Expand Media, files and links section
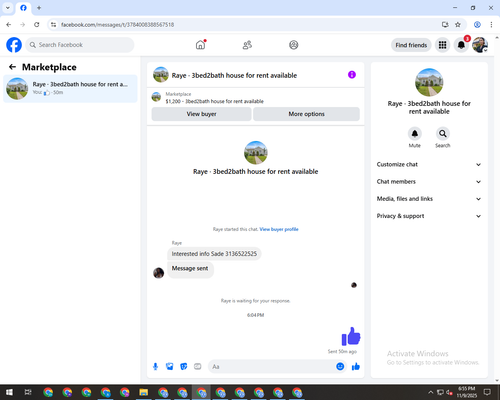 point(429,199)
